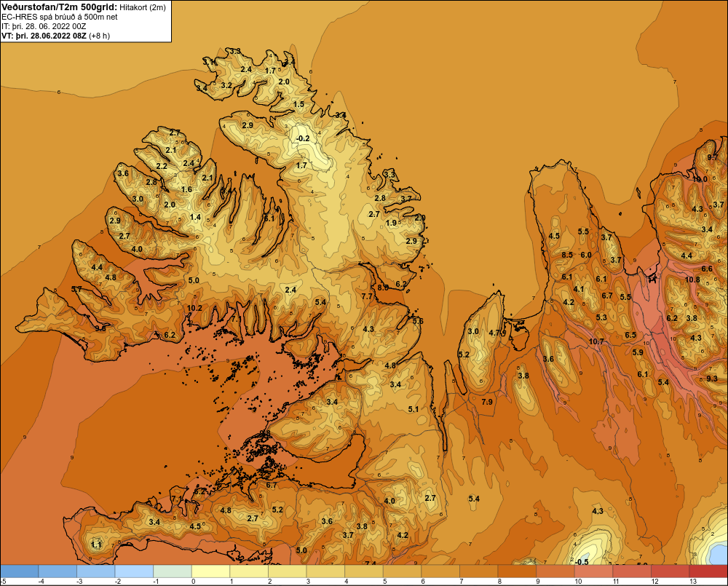Click the "5.9" temperature value
Image resolution: width=728 pixels, height=586 pixels.
[x=638, y=352]
